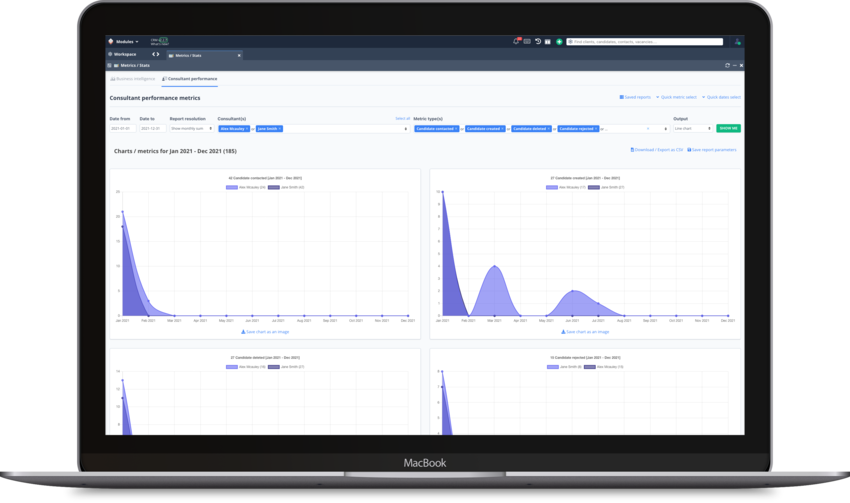Viewport: 850px width, 503px height.
Task: Click the Charts / metrics for Jan 2021 - Dec 2021 heading
Action: coord(175,151)
